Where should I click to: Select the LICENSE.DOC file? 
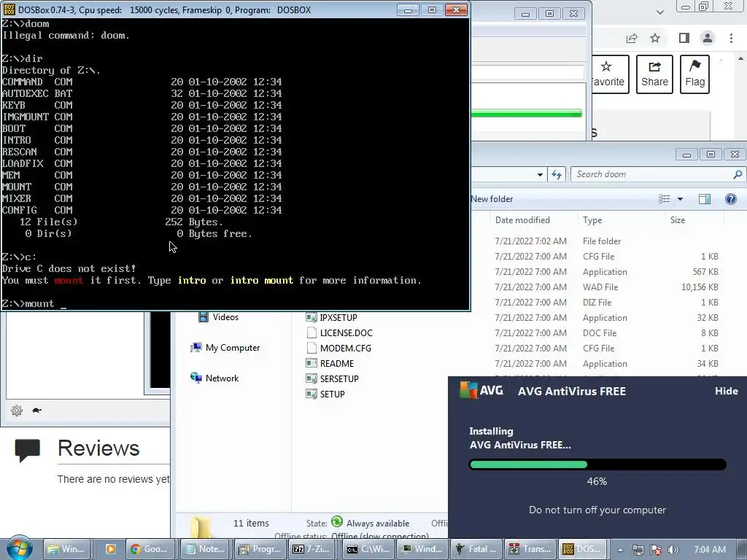tap(339, 332)
